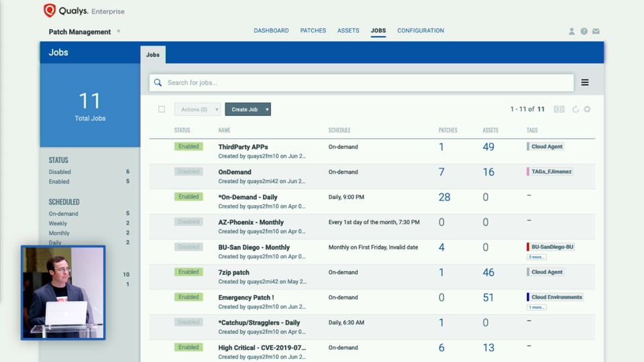Click the Cloud Environments tag
This screenshot has width=644, height=362.
(x=555, y=297)
